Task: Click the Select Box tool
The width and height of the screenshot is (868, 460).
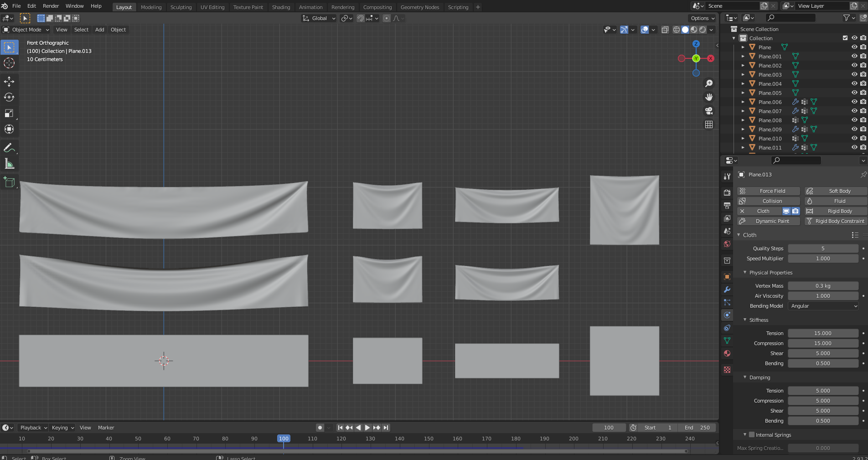Action: point(9,47)
